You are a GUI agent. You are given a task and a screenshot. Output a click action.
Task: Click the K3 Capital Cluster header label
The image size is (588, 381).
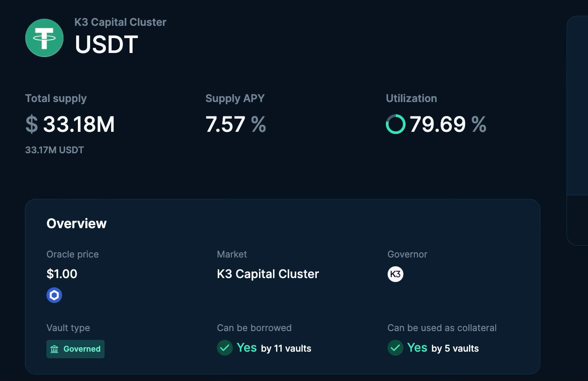(x=120, y=22)
